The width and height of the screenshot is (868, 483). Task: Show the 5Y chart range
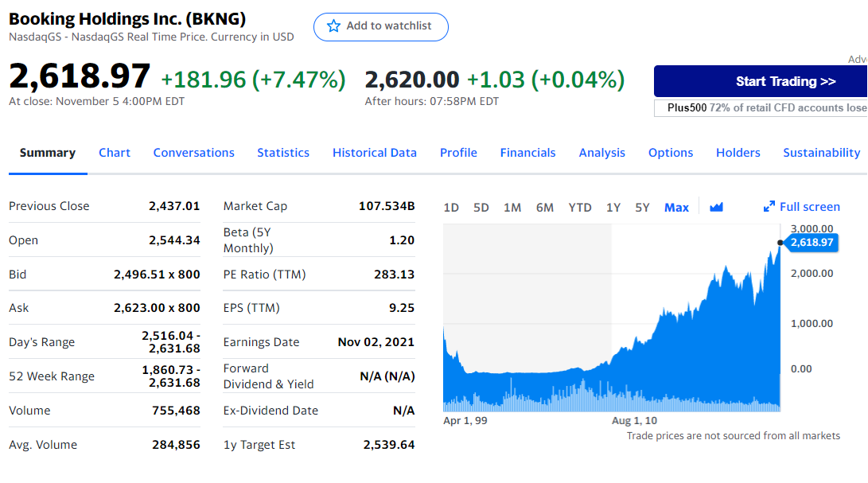(x=643, y=207)
